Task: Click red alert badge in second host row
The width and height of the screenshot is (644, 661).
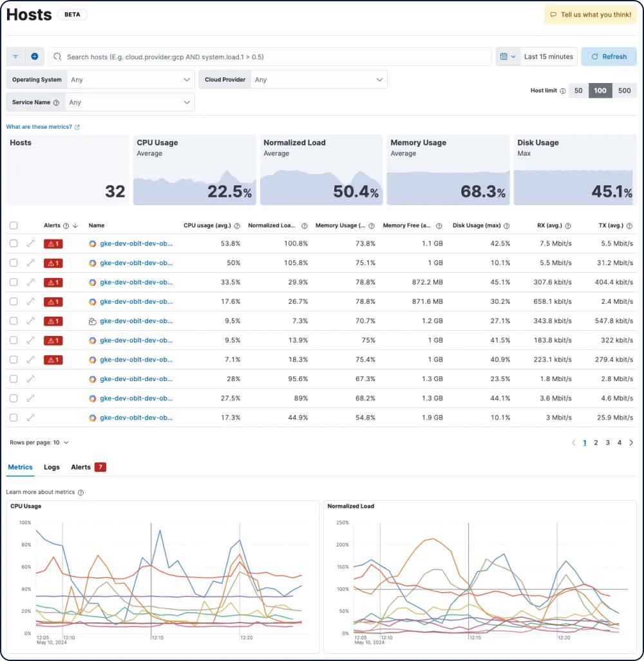Action: 53,263
